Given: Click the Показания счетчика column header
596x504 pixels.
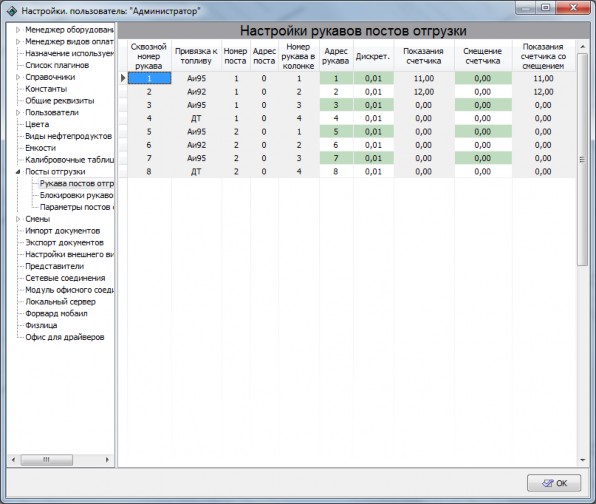Looking at the screenshot, I should click(423, 56).
